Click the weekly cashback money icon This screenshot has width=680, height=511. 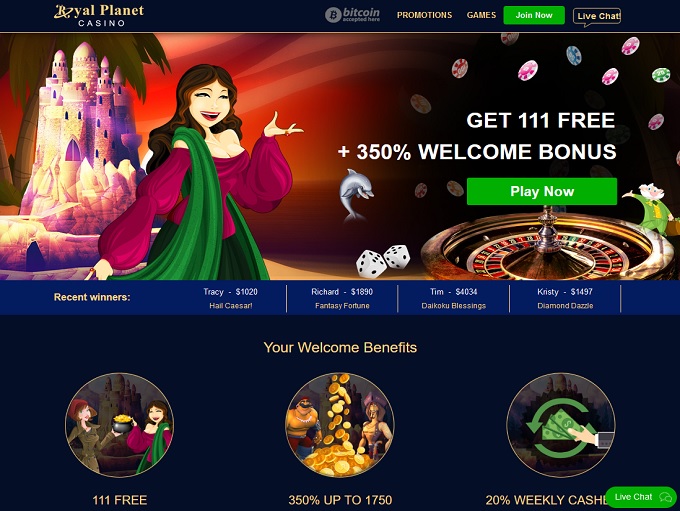click(560, 425)
